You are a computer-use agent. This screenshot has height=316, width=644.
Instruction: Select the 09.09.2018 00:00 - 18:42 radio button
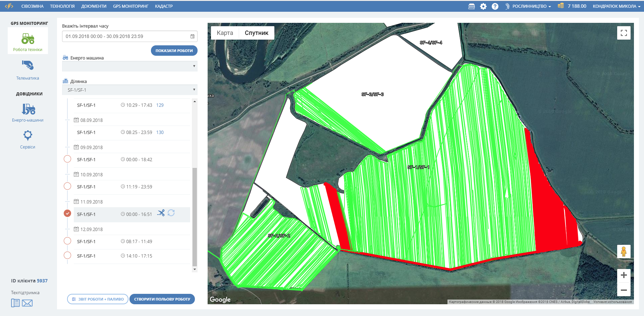click(67, 159)
